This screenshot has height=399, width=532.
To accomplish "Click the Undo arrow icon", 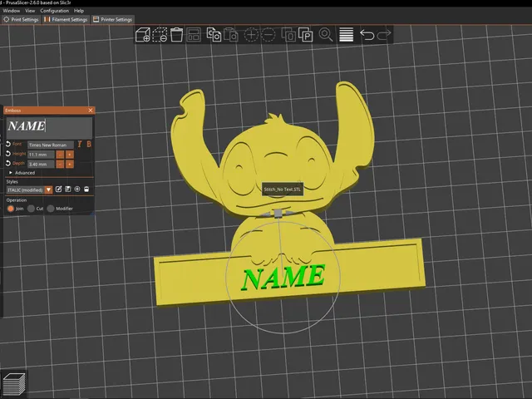I will coord(367,35).
